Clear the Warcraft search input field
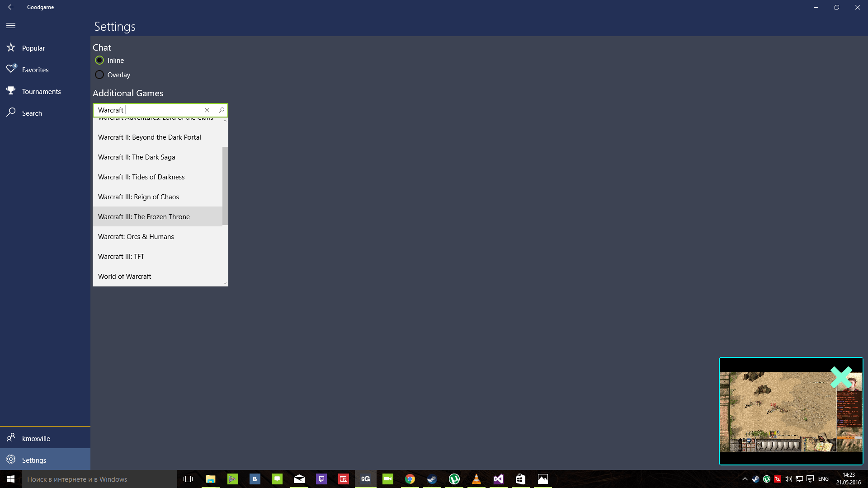Image resolution: width=868 pixels, height=488 pixels. tap(207, 110)
